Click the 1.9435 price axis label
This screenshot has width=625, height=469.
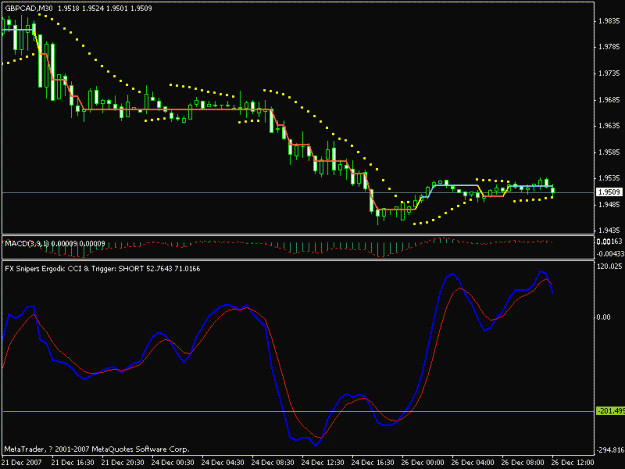tap(609, 231)
